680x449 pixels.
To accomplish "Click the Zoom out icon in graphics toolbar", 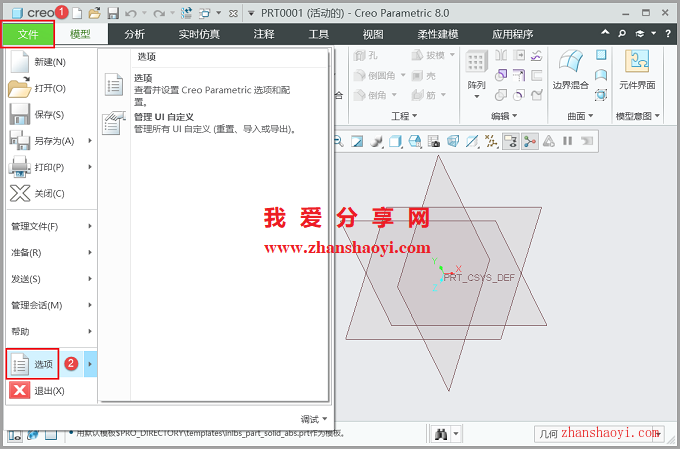I will pos(338,141).
